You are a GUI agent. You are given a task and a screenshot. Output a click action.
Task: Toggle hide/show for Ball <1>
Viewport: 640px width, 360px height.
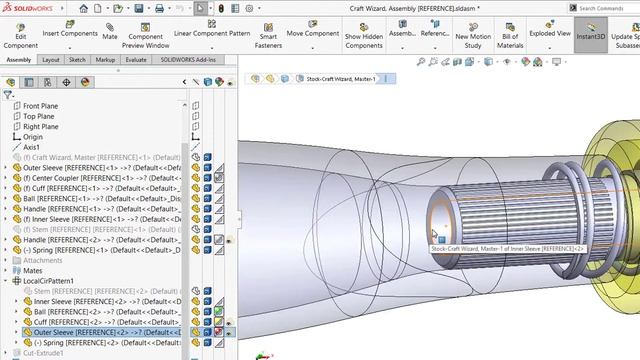(196, 198)
